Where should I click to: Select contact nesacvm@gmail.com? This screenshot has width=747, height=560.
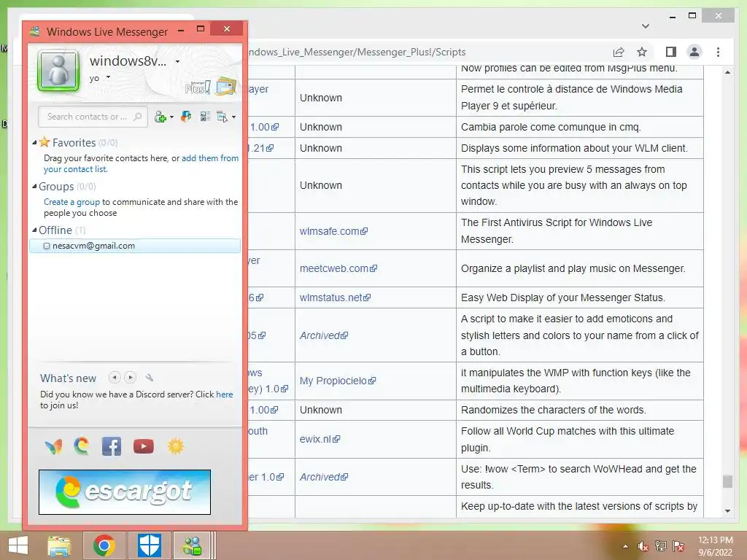(x=135, y=246)
